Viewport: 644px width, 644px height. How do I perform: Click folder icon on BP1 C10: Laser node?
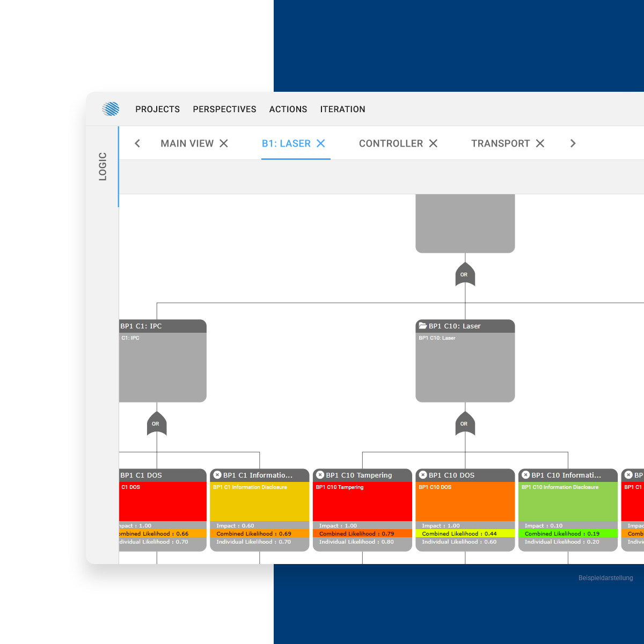(x=423, y=326)
